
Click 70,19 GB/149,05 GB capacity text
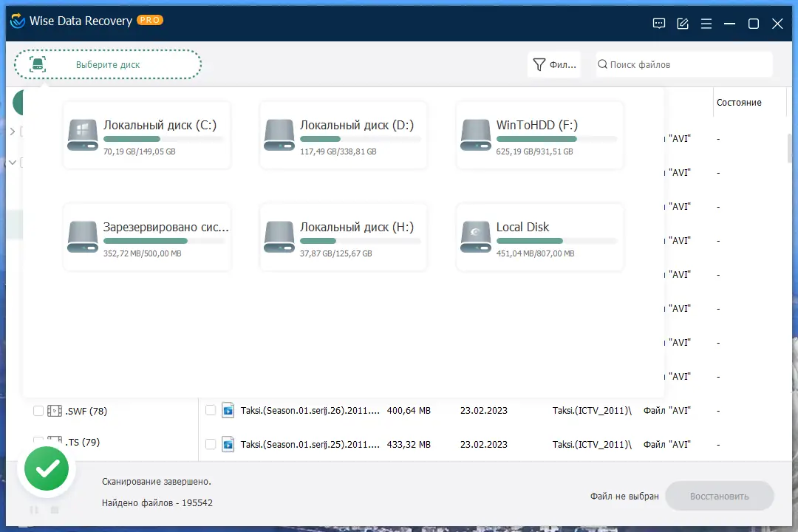coord(140,151)
